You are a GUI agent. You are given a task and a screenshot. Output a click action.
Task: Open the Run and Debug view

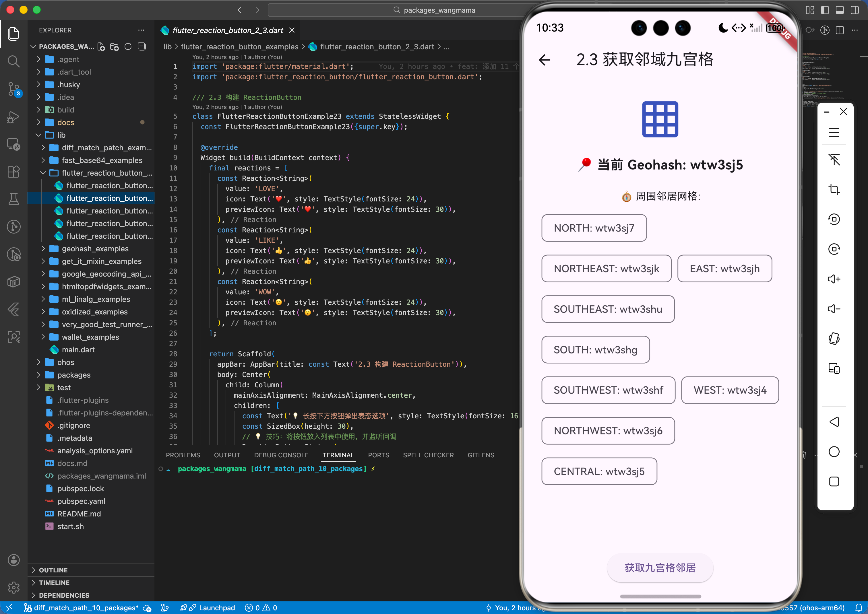(13, 117)
